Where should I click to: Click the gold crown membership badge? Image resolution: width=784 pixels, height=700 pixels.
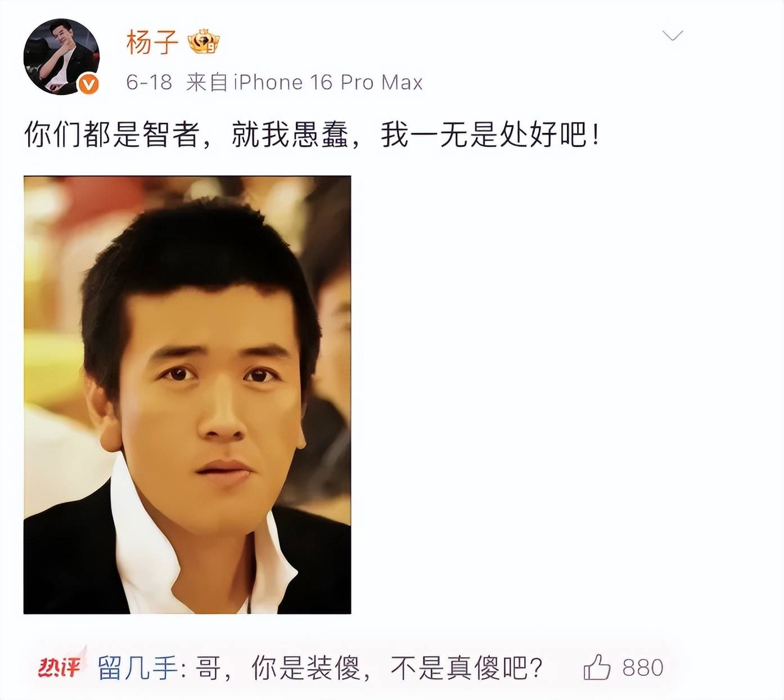coord(204,42)
